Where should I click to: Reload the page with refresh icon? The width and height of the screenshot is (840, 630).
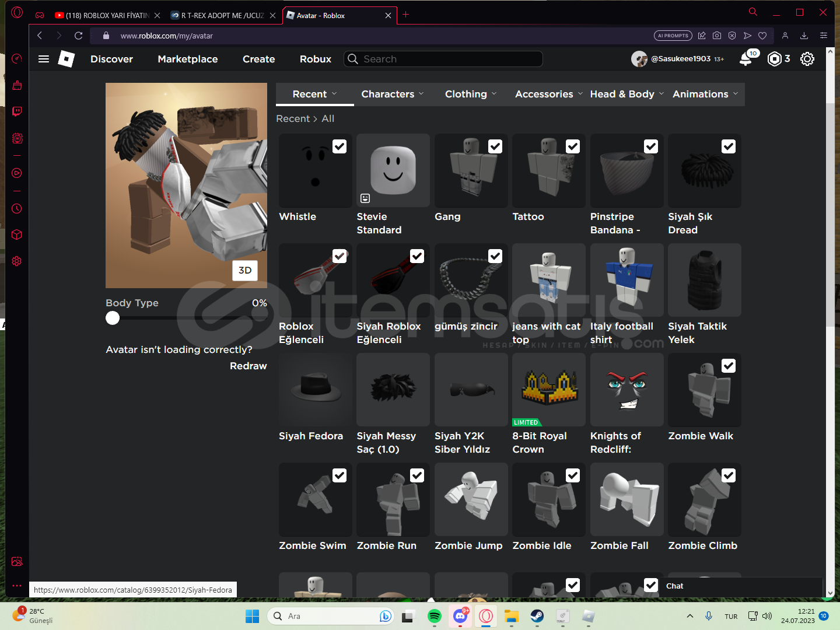coord(78,36)
